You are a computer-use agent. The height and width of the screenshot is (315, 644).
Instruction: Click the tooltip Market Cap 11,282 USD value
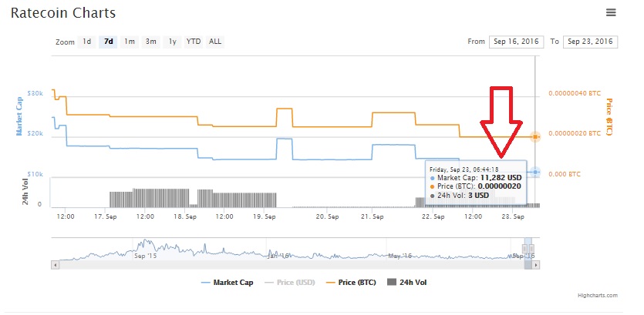[501, 178]
